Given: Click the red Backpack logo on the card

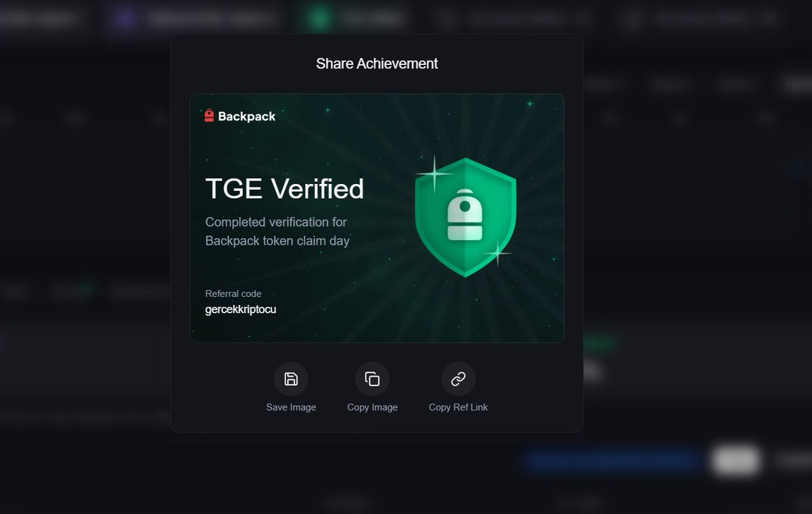Looking at the screenshot, I should point(209,116).
